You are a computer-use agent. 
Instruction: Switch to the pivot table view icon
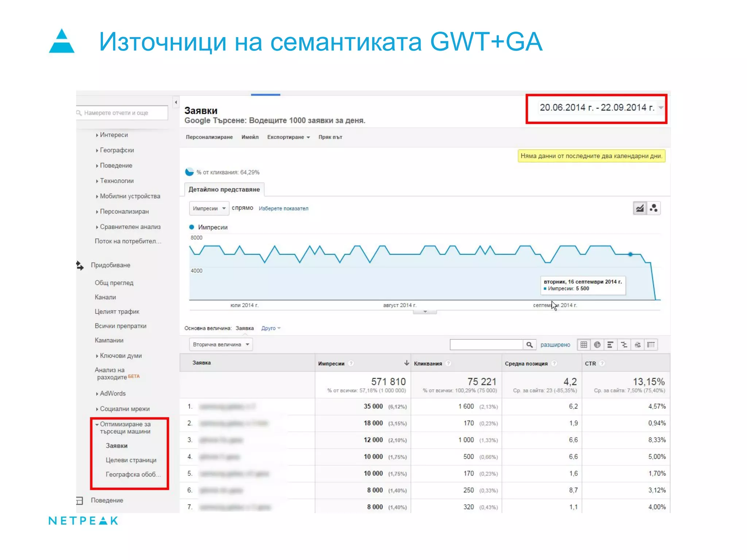pos(651,345)
